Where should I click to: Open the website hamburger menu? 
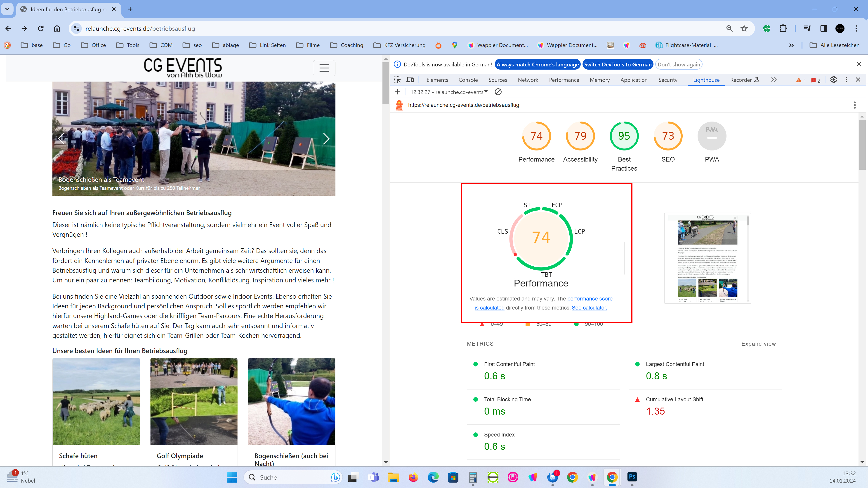[x=324, y=68]
